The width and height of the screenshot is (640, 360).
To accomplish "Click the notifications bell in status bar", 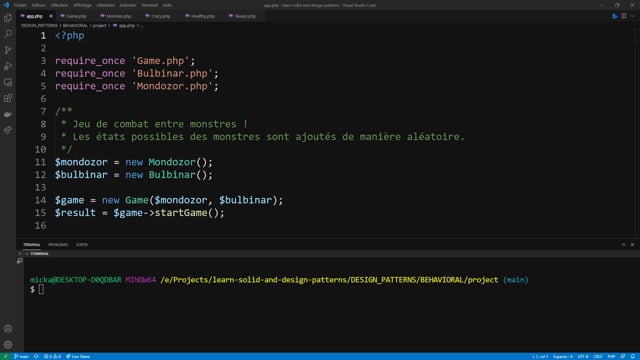I will point(633,356).
